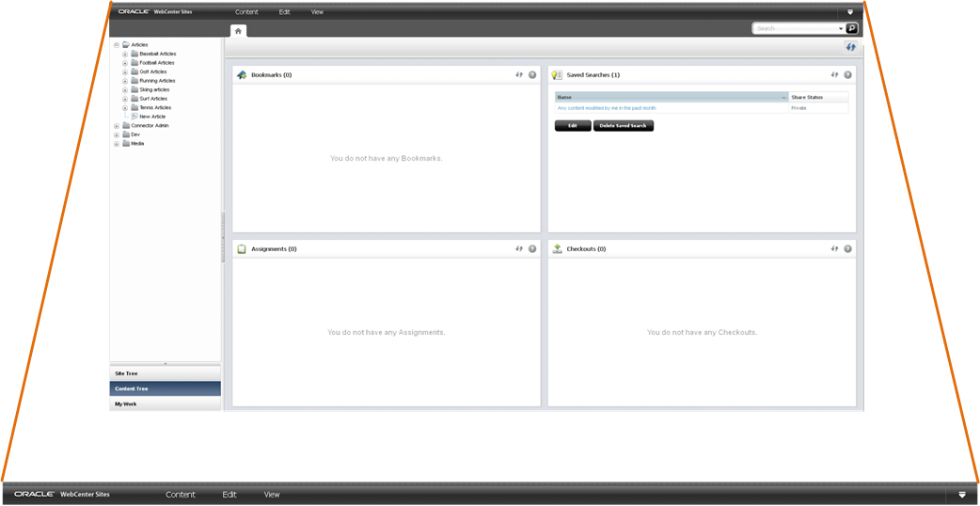Open the top-right dropdown arrow in the upper menu bar
The width and height of the screenshot is (980, 506).
click(850, 12)
